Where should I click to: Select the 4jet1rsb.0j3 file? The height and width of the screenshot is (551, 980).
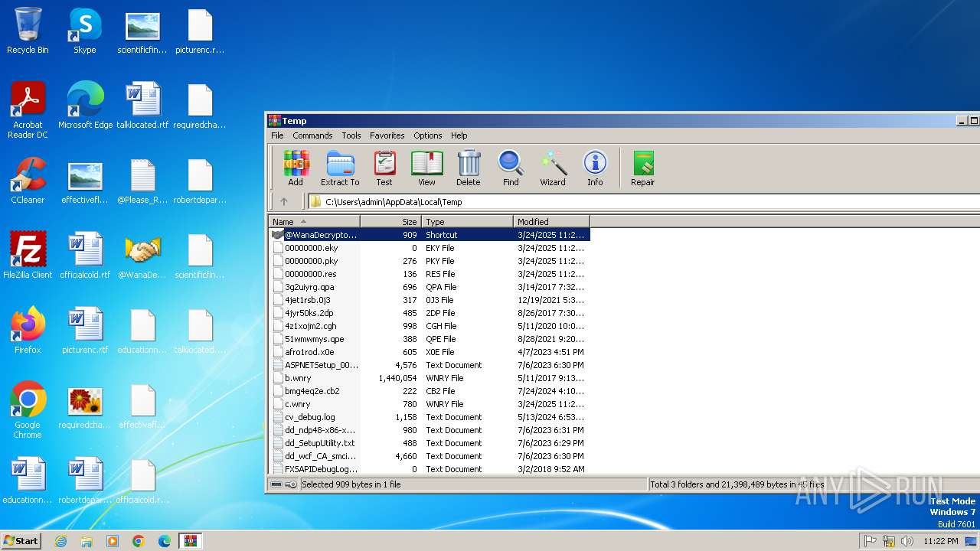[430, 300]
